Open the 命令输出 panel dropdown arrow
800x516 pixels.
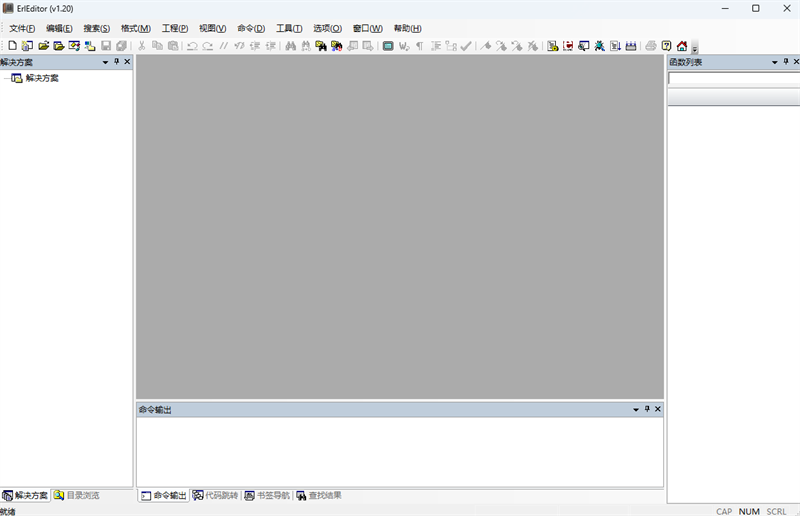pos(636,409)
